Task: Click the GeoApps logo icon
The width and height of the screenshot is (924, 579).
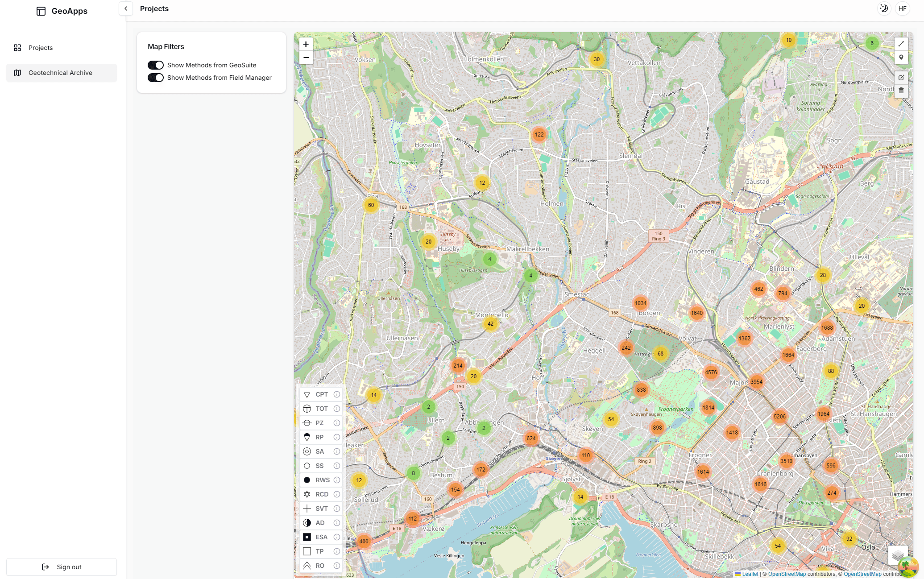Action: (x=41, y=11)
